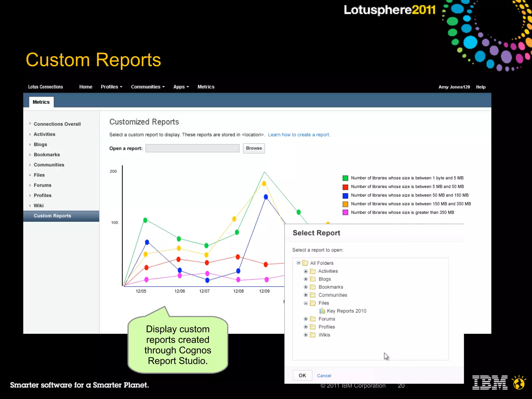Viewport: 532px width, 399px height.
Task: Expand the Communities folder node
Action: coord(306,295)
